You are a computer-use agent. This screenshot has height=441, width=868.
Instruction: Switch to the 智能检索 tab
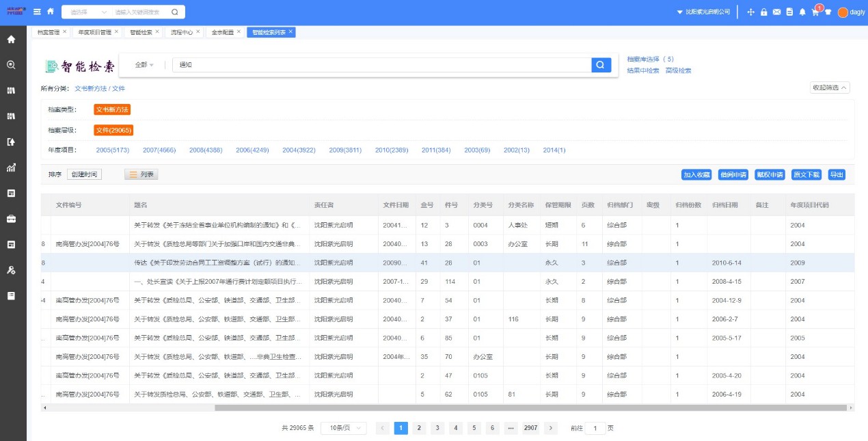click(141, 32)
